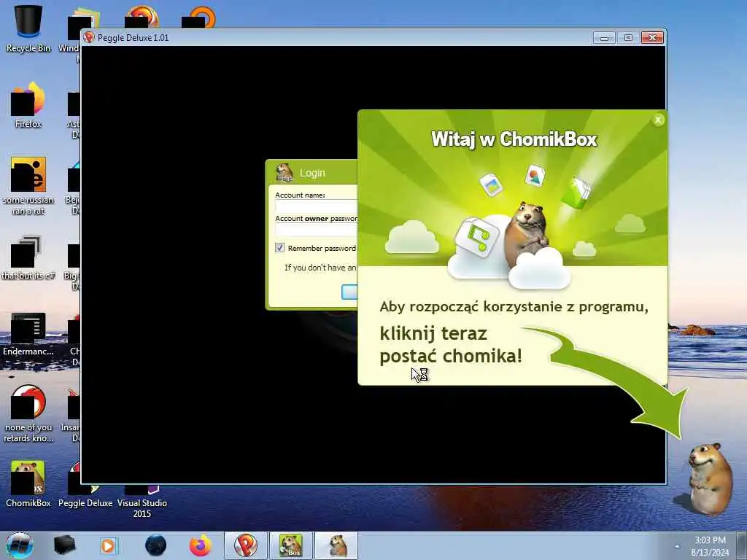
Task: Close the Peggle Deluxe window
Action: pyautogui.click(x=653, y=38)
